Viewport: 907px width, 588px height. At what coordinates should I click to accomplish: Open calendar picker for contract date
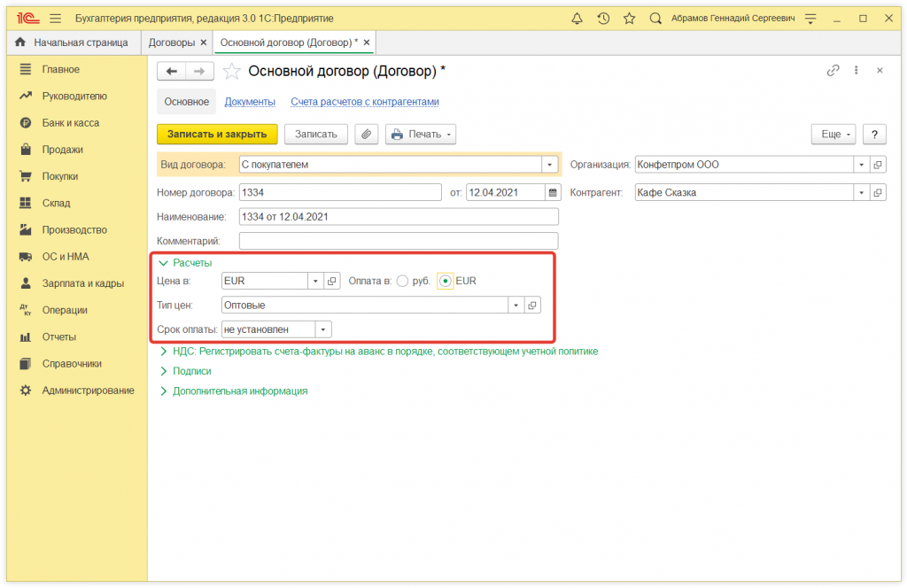pyautogui.click(x=553, y=192)
